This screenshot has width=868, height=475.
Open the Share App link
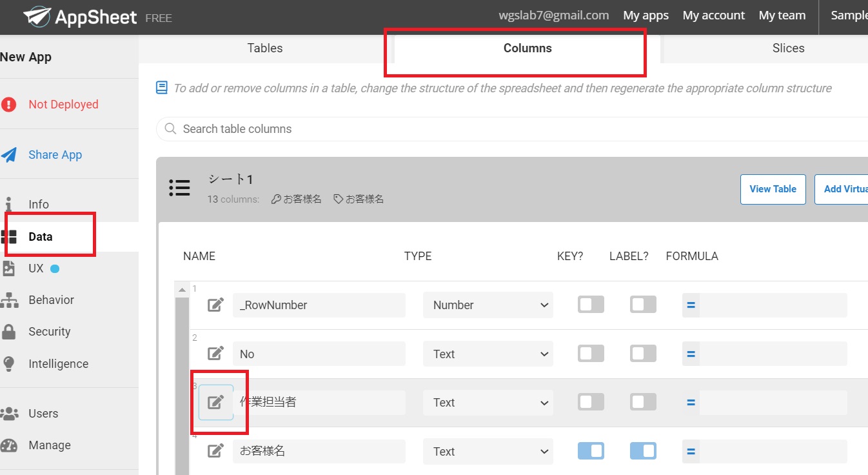coord(55,155)
